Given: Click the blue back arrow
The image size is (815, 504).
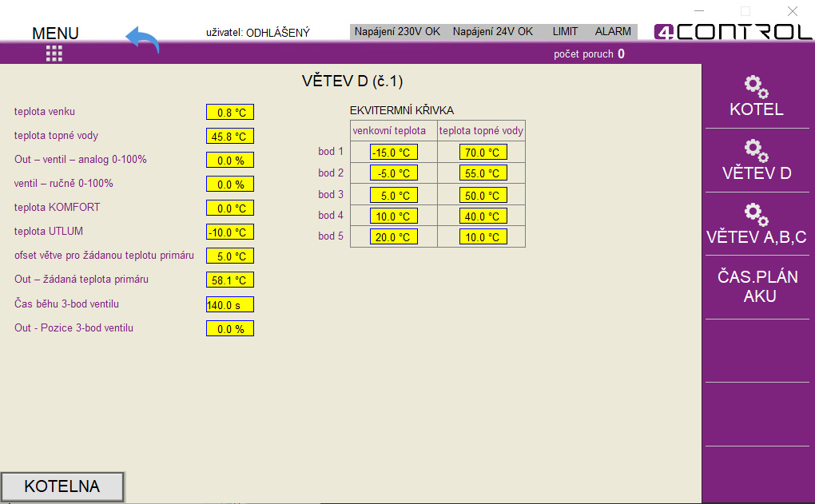Looking at the screenshot, I should (142, 40).
